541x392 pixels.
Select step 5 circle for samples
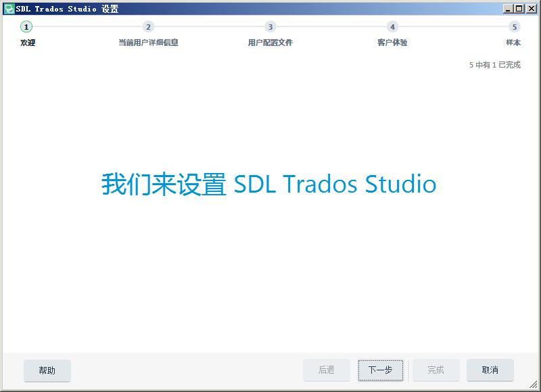point(514,27)
